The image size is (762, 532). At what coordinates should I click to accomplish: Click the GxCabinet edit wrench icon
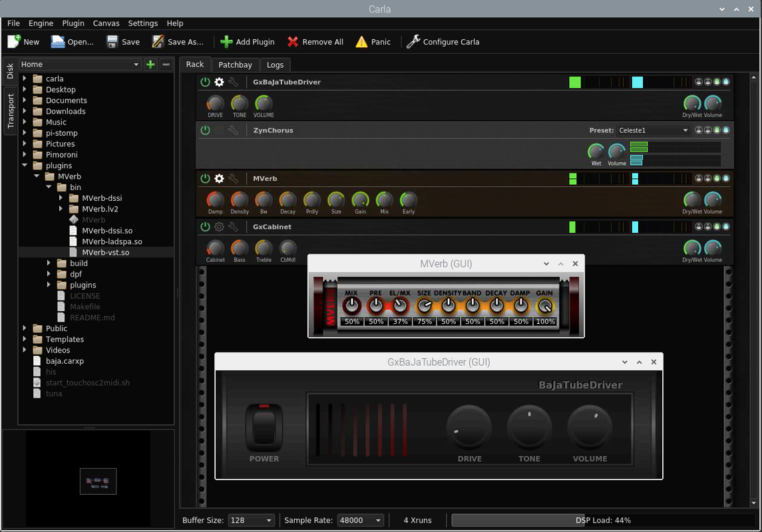[x=234, y=227]
